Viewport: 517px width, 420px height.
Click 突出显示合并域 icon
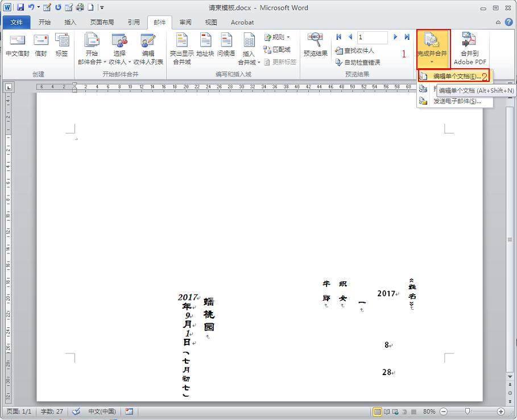coord(181,49)
